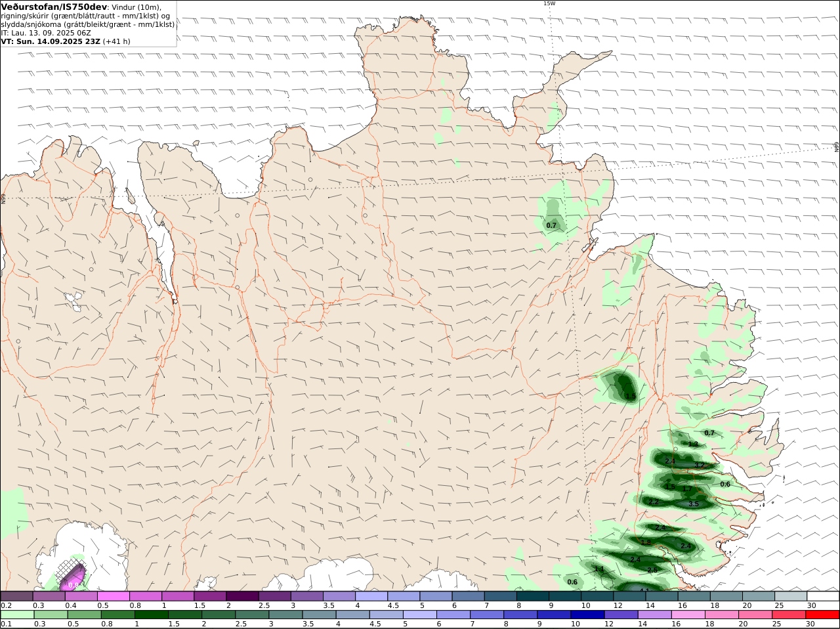Screen dimensions: 840x629
Task: Click the 0.1 label in the rain legend
Action: point(6,624)
